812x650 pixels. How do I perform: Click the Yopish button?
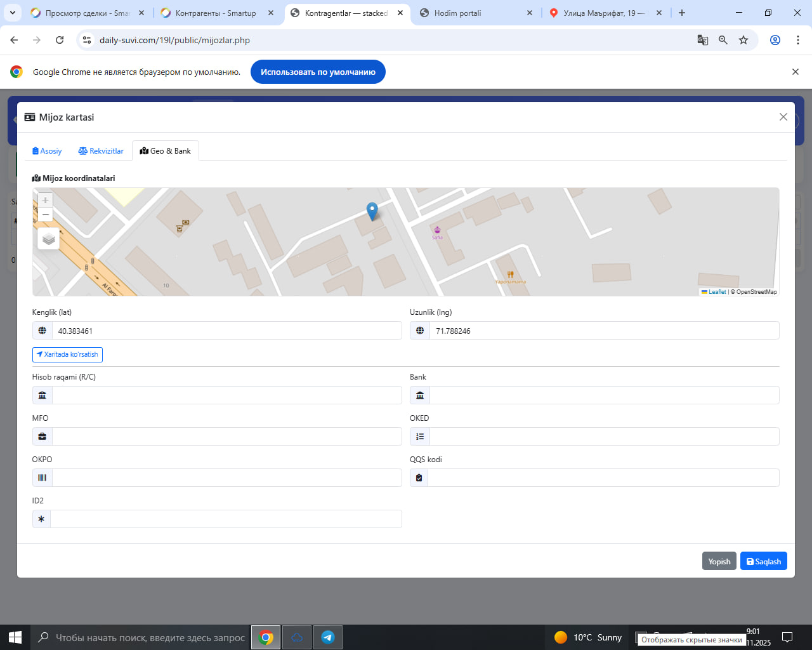719,561
